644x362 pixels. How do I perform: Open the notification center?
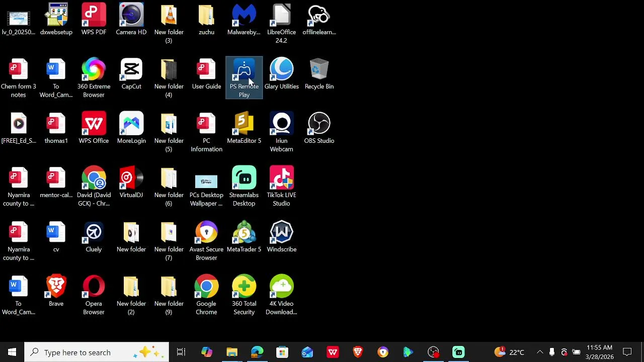(x=627, y=352)
